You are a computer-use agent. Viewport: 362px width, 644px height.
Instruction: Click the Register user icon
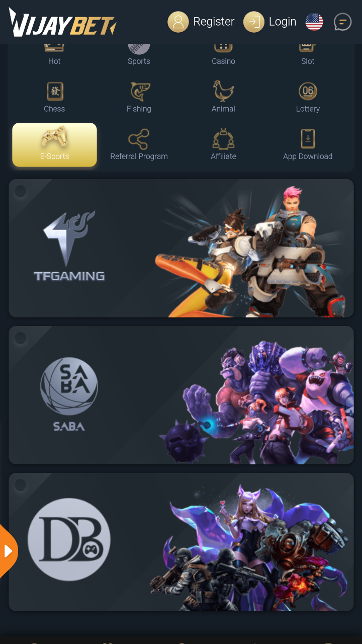(x=178, y=22)
